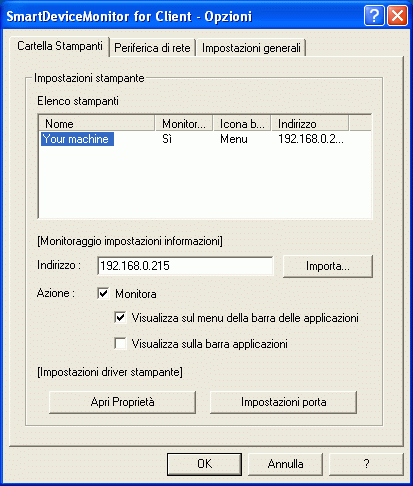
Task: Toggle the Monitora checkbox
Action: (x=103, y=294)
